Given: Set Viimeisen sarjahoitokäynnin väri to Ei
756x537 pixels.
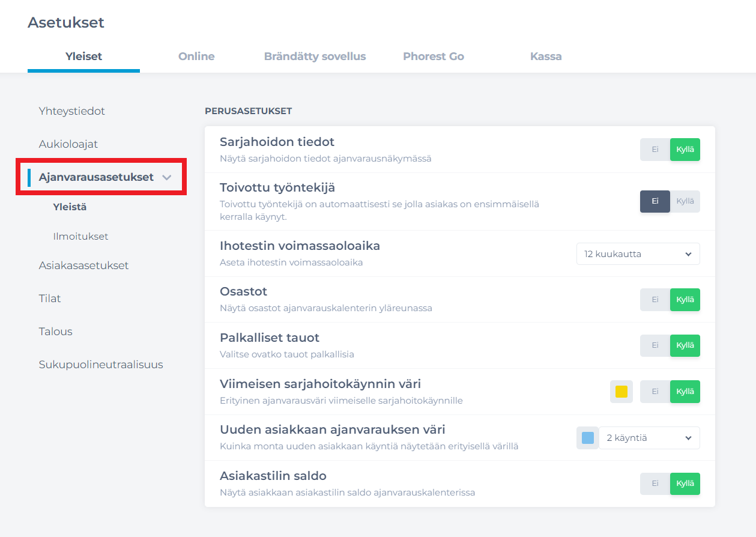Looking at the screenshot, I should click(655, 392).
